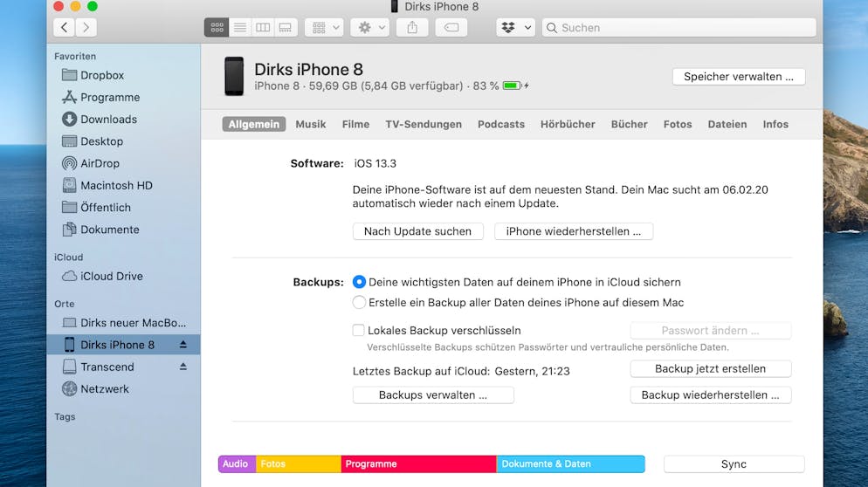Click the 'iOS 13.3' software version text

(x=375, y=164)
